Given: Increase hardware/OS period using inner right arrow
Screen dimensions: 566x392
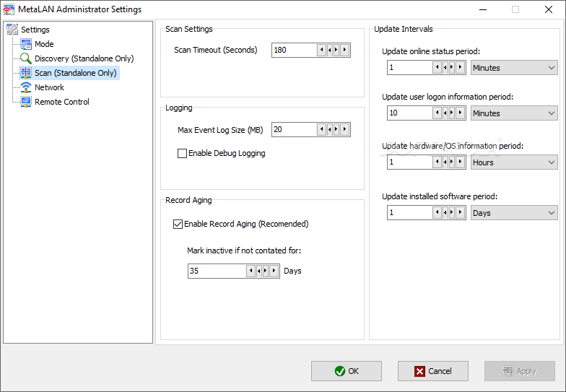Looking at the screenshot, I should (452, 162).
